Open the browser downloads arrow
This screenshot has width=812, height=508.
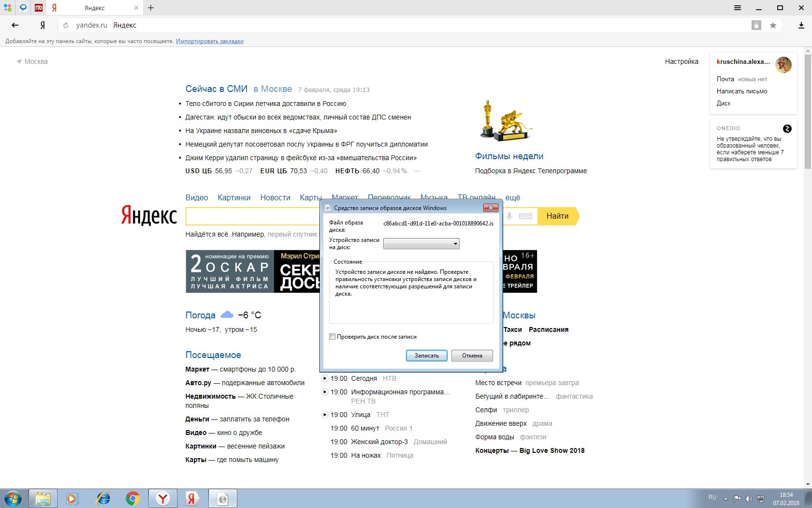click(x=801, y=25)
